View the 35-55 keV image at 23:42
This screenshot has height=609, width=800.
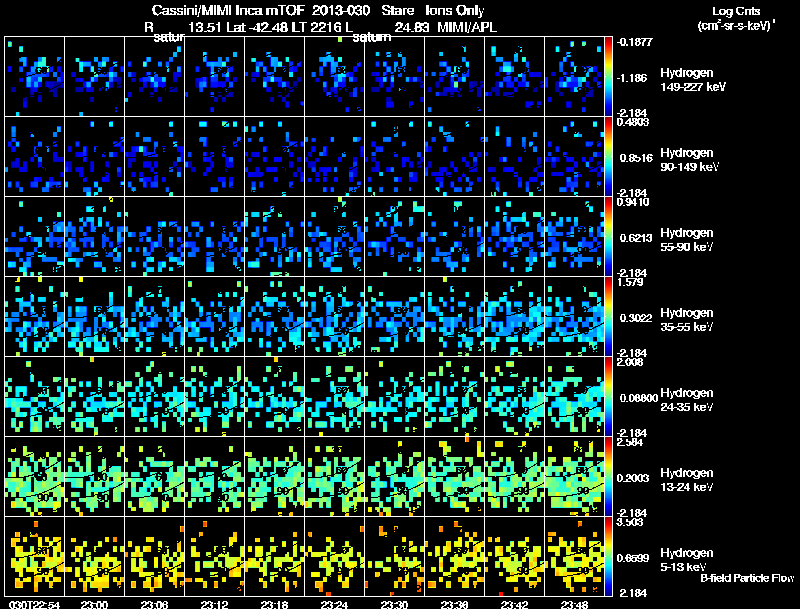click(x=514, y=317)
